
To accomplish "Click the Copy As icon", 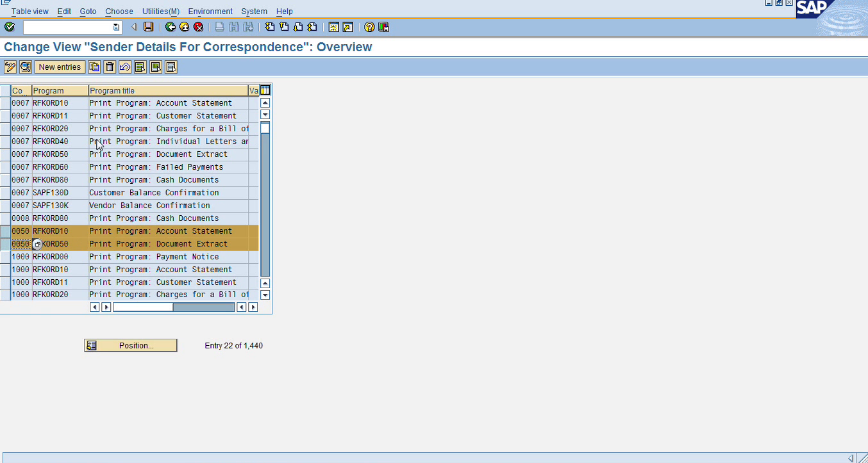I will 94,67.
